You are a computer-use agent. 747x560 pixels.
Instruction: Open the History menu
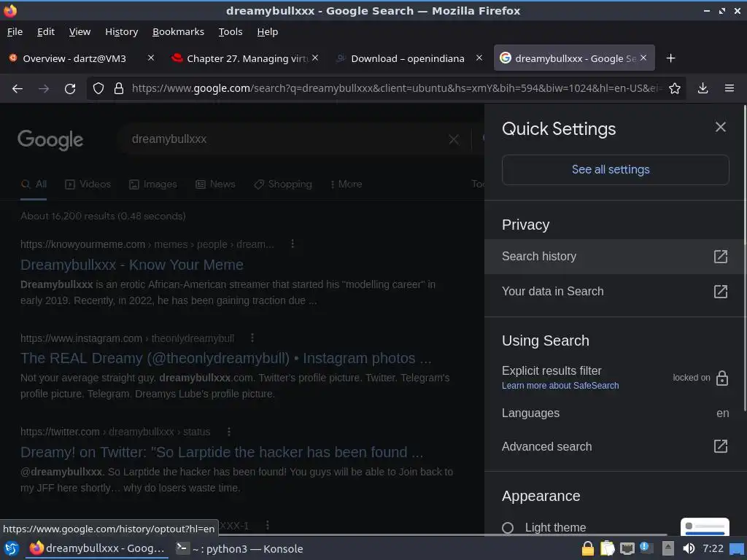tap(122, 32)
